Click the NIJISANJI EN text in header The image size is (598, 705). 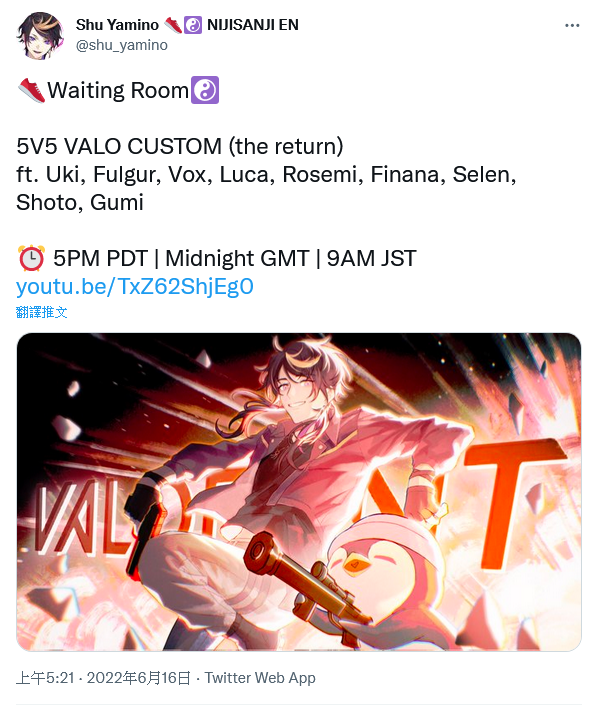click(x=253, y=25)
